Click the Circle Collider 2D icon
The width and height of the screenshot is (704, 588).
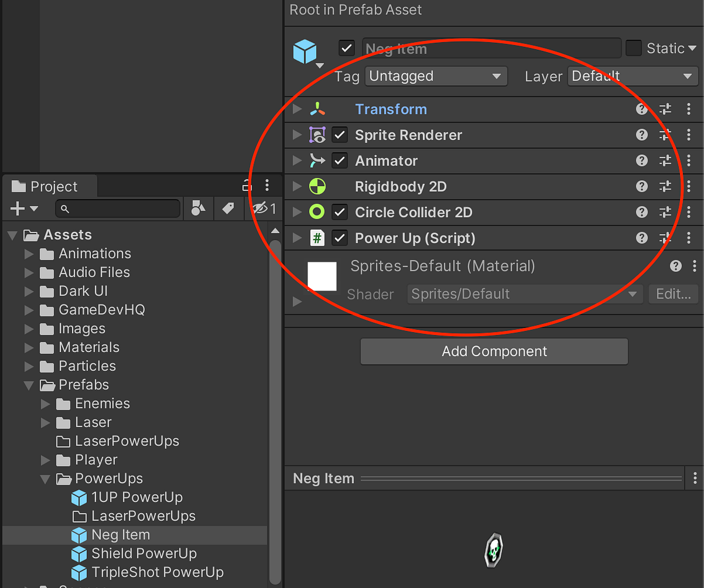[x=317, y=212]
